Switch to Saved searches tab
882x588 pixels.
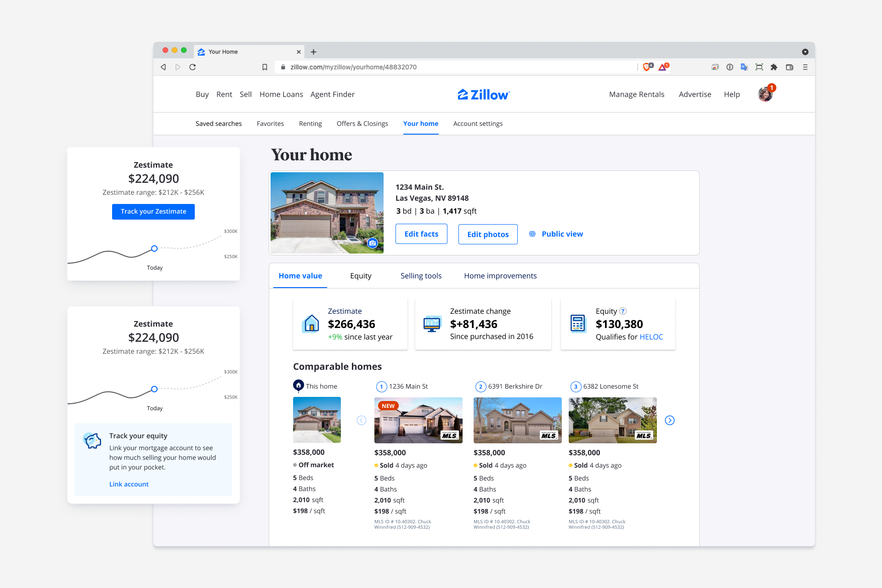[x=219, y=124]
